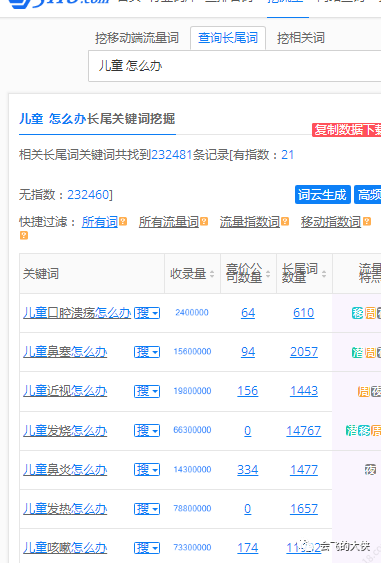The width and height of the screenshot is (381, 563).
Task: Click green 潜 tag in 儿童鼻塞 row
Action: click(x=358, y=352)
